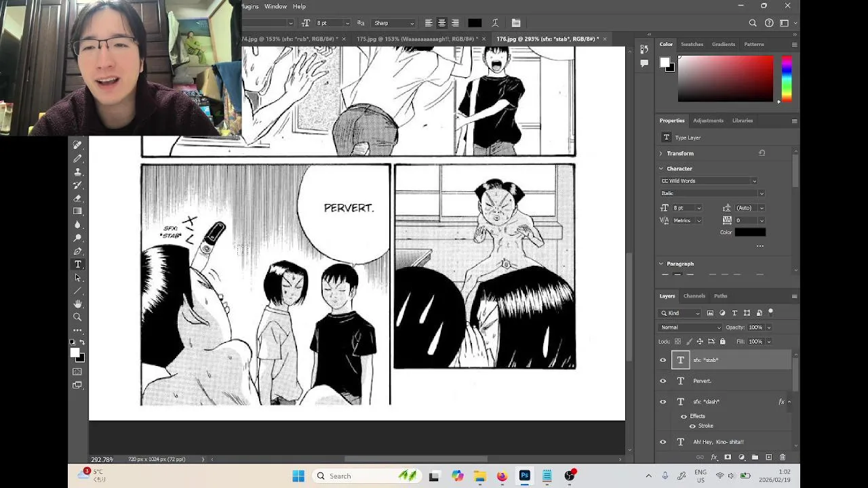Click text color swatch in options bar
The image size is (868, 488).
(475, 23)
